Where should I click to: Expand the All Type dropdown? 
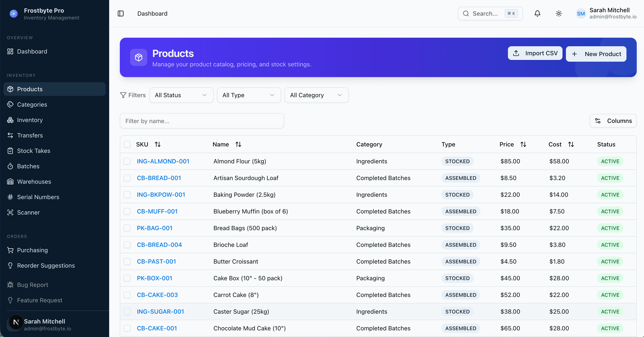tap(248, 95)
